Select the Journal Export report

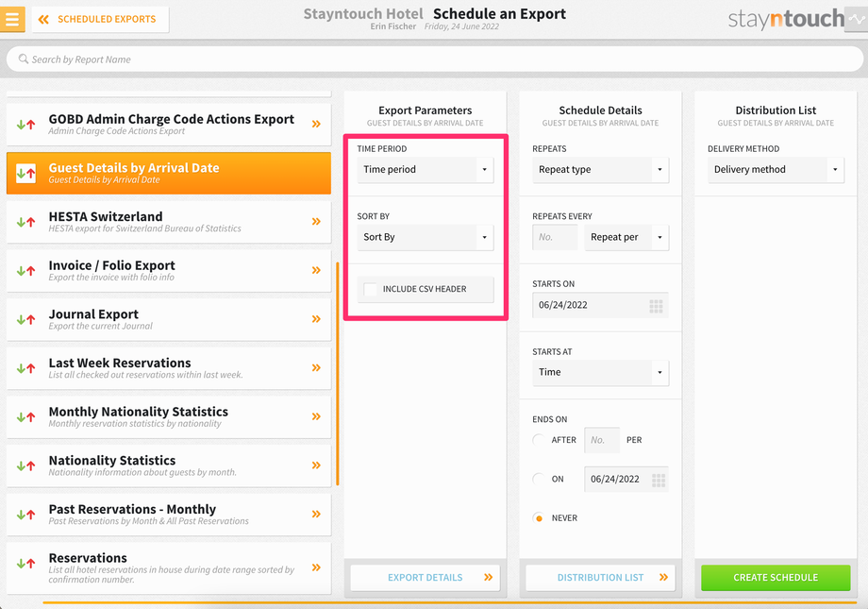click(169, 319)
